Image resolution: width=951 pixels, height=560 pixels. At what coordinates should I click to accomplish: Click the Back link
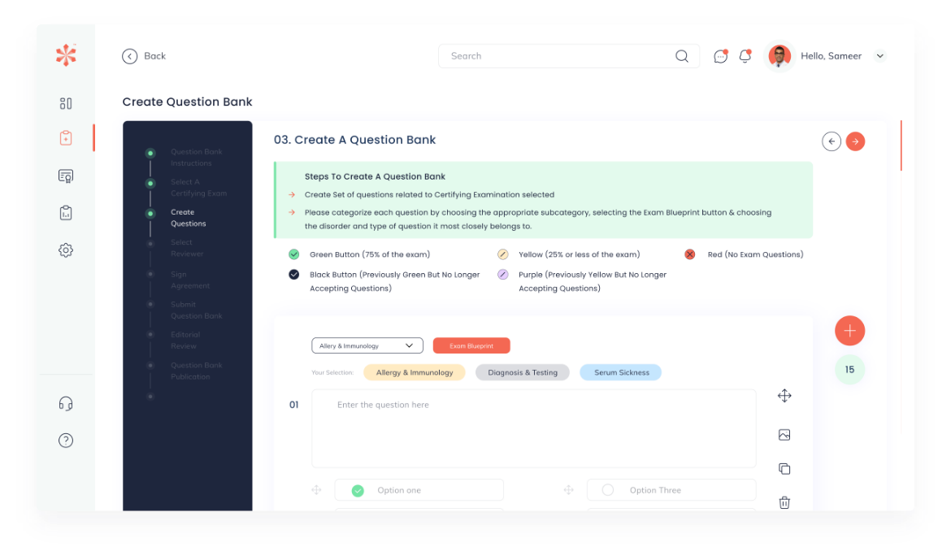[144, 56]
